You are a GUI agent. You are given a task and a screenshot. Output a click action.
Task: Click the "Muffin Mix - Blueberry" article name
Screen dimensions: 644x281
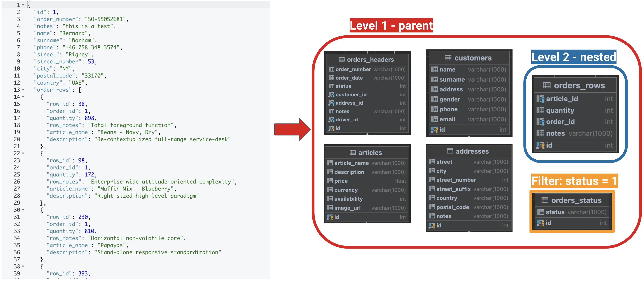pyautogui.click(x=136, y=189)
